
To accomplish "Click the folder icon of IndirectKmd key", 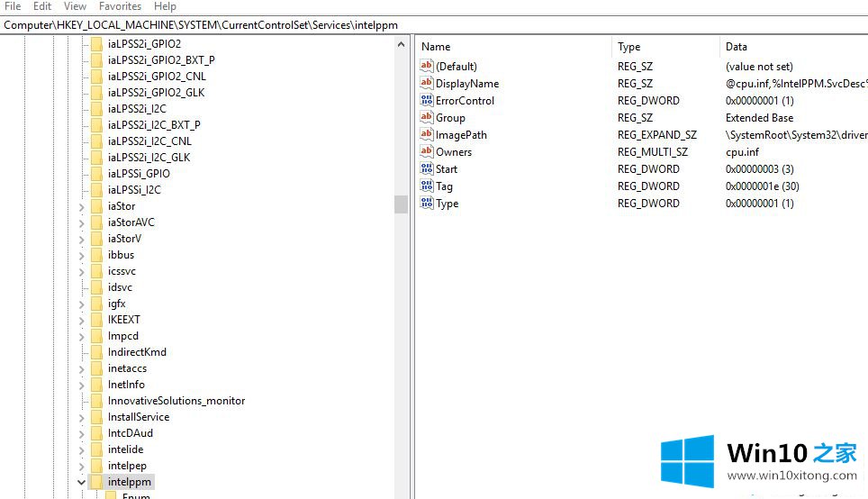I will [97, 351].
